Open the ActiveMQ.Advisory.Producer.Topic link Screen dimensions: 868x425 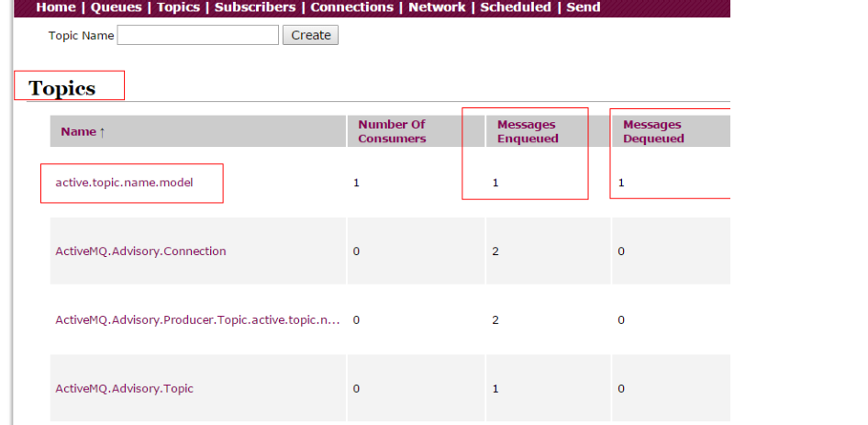(197, 320)
